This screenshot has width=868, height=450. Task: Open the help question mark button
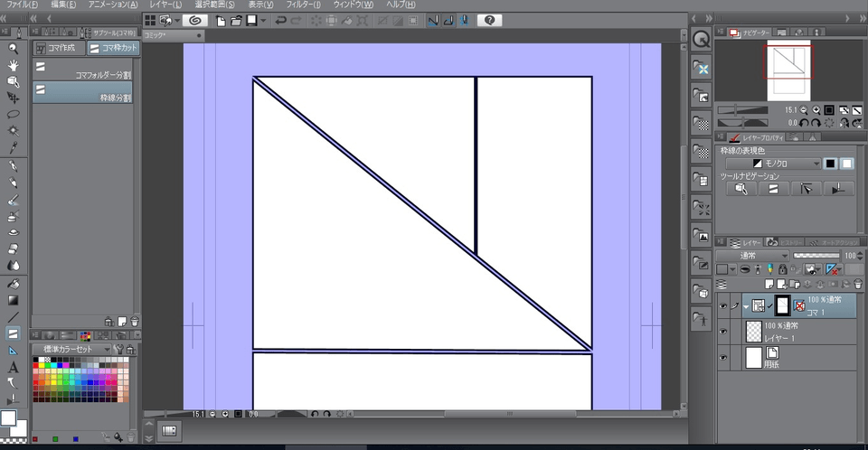pyautogui.click(x=490, y=20)
